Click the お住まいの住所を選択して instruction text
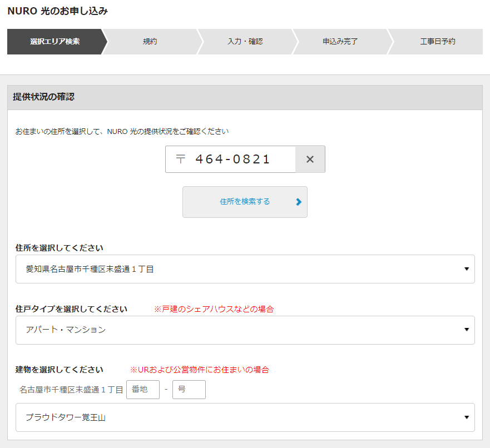Image resolution: width=490 pixels, height=448 pixels. (122, 131)
